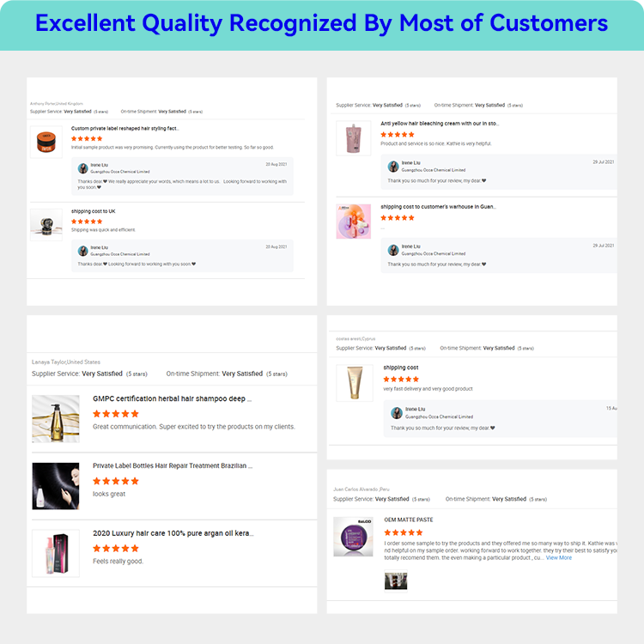Click View More on the Matte Paste review
Image resolution: width=644 pixels, height=644 pixels.
click(x=558, y=557)
